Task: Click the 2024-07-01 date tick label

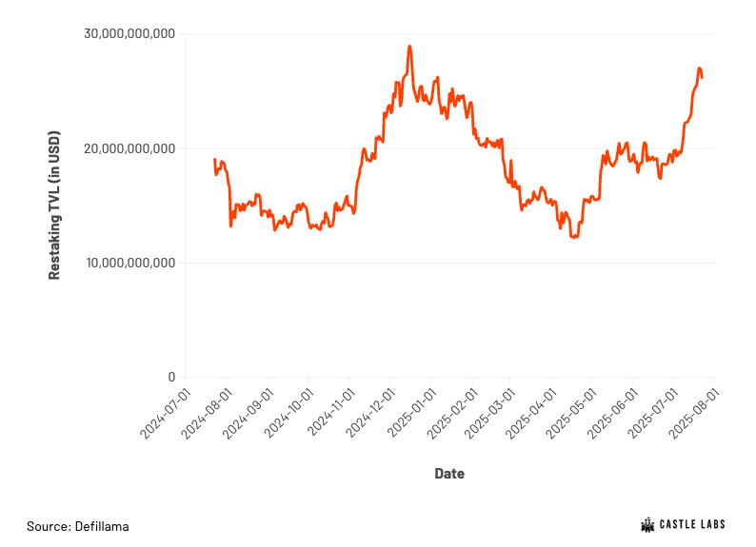Action: (x=166, y=414)
